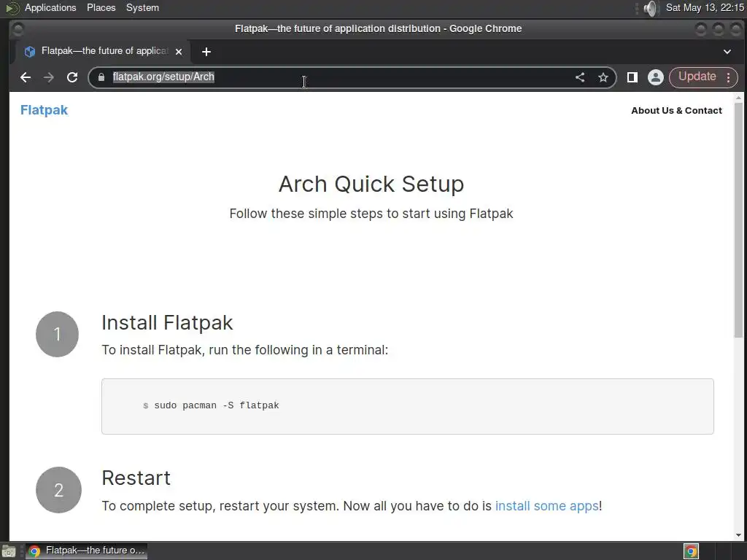The width and height of the screenshot is (747, 560).
Task: View site info via lock icon
Action: pyautogui.click(x=101, y=77)
